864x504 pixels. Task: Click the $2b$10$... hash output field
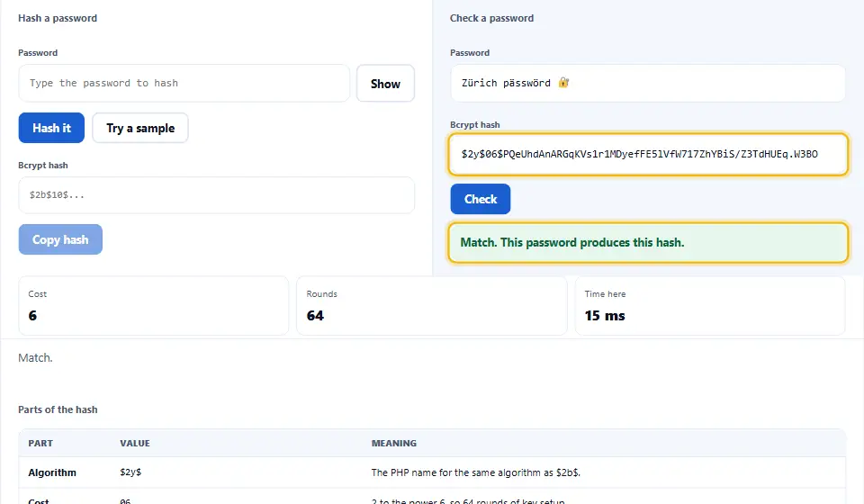(x=217, y=195)
